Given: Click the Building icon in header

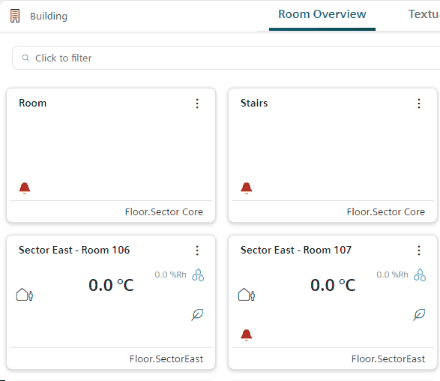Looking at the screenshot, I should pyautogui.click(x=15, y=16).
